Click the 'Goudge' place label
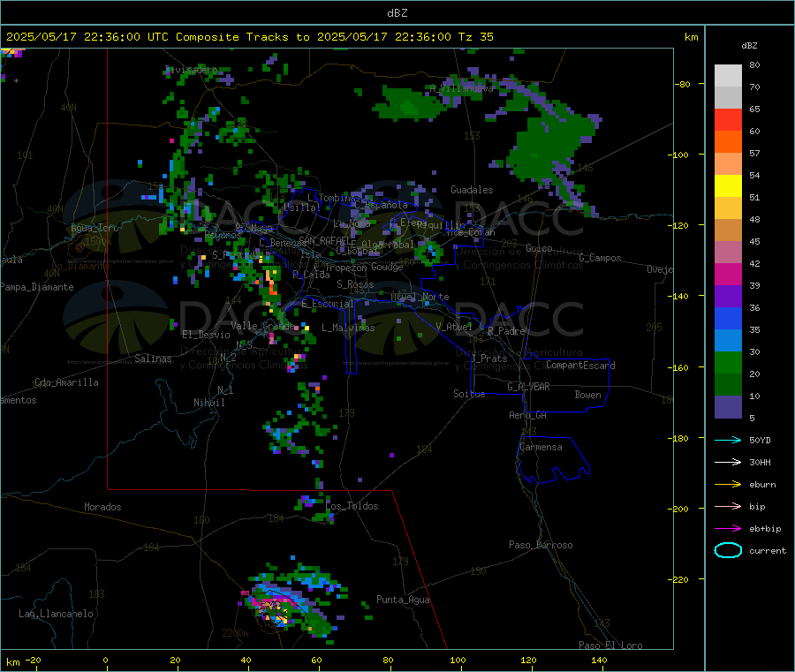 (x=388, y=267)
